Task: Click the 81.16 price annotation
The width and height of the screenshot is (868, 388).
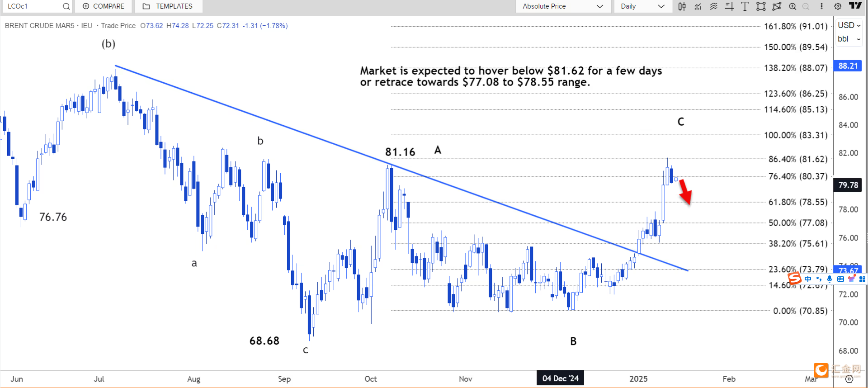Action: point(400,152)
